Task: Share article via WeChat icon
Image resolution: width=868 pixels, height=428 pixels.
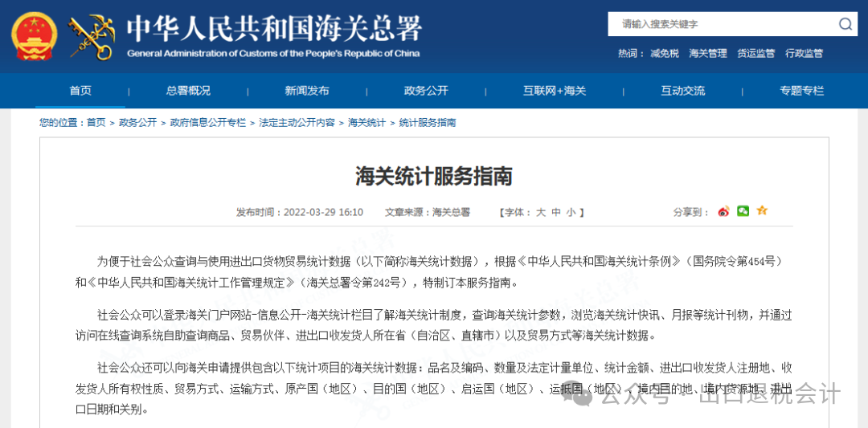Action: tap(743, 211)
